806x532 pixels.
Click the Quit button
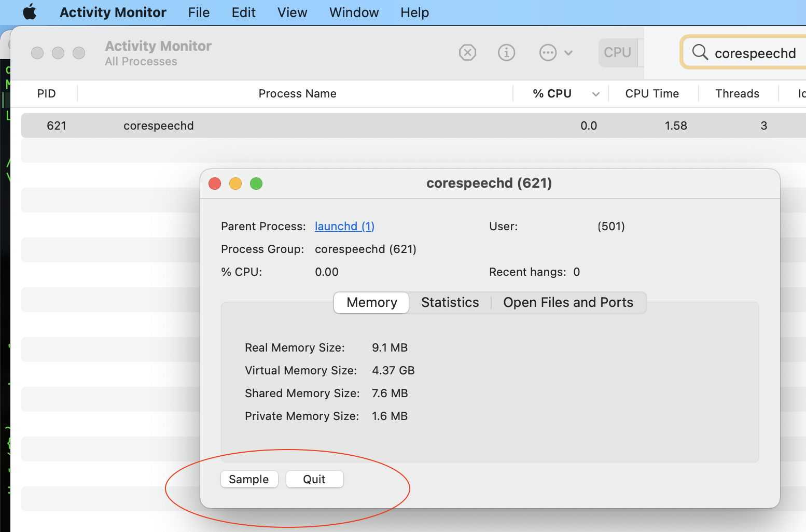point(314,479)
